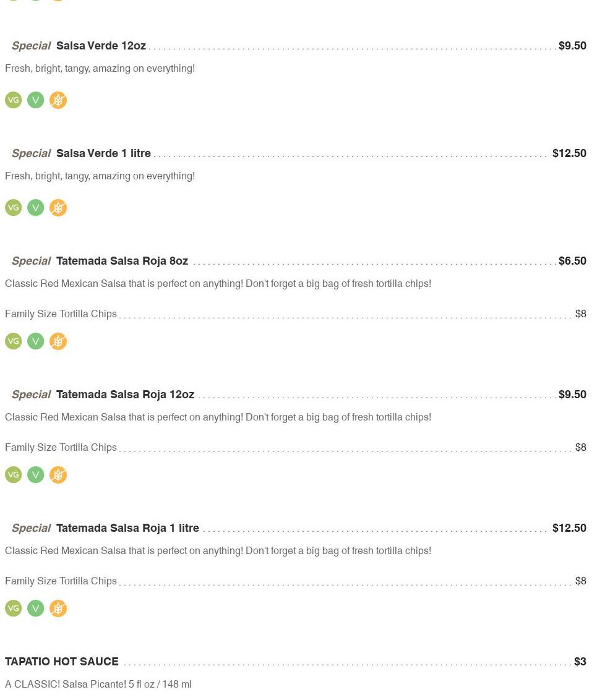This screenshot has height=700, width=597.
Task: Click the VG icon under Salsa Verde 12oz
Action: tap(13, 100)
